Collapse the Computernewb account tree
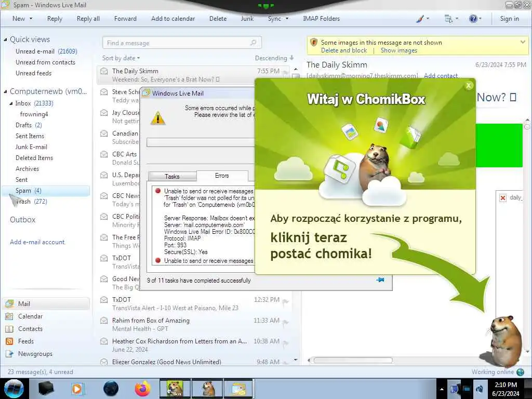Screen dimensions: 532x399 pos(5,91)
